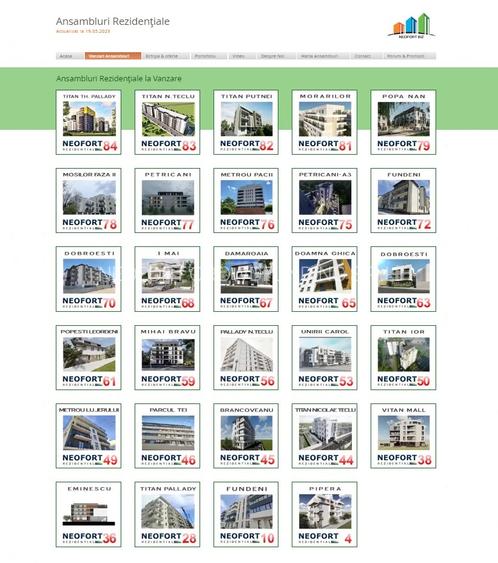Open the Titan Nicolae Teclu Neofort 44 card

pyautogui.click(x=325, y=436)
